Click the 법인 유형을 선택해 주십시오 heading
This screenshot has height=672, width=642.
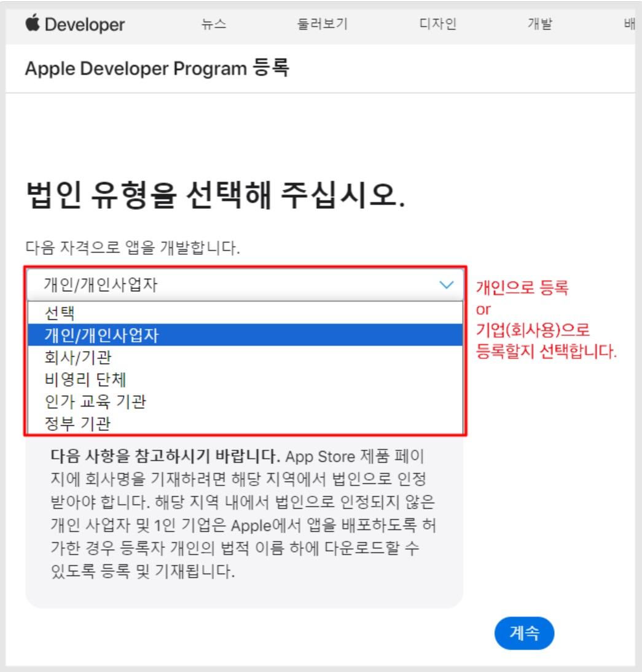216,195
